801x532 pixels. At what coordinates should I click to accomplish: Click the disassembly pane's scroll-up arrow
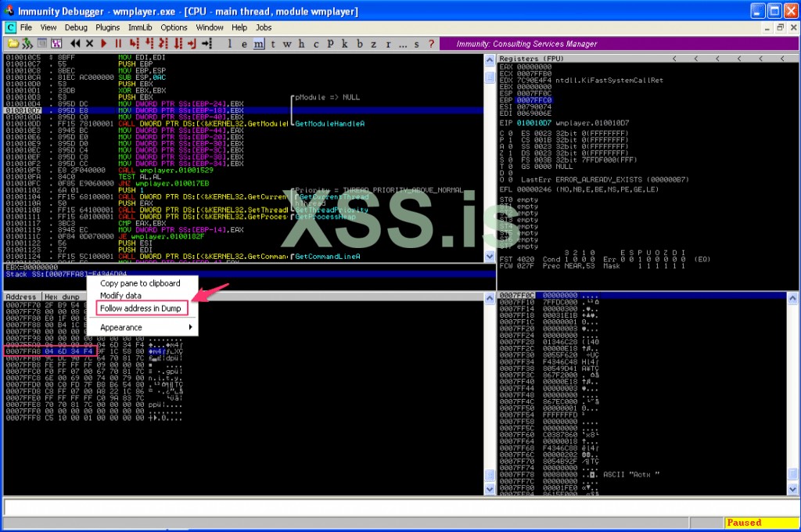click(490, 60)
